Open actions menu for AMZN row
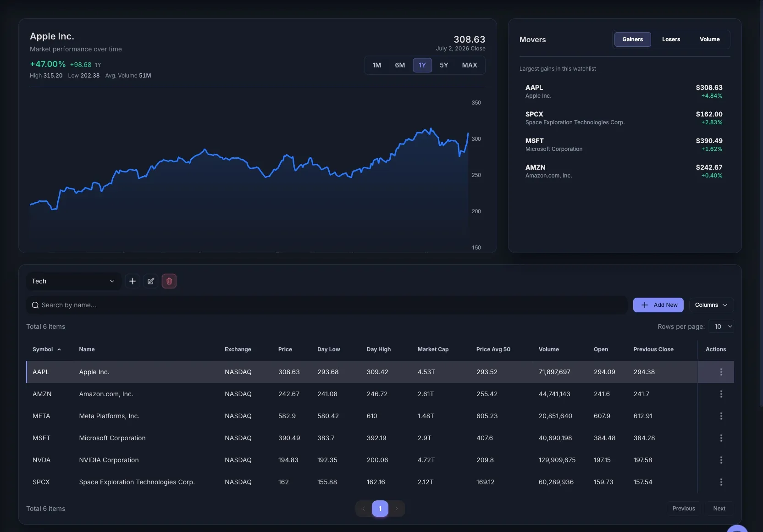This screenshot has width=763, height=532. pos(721,394)
